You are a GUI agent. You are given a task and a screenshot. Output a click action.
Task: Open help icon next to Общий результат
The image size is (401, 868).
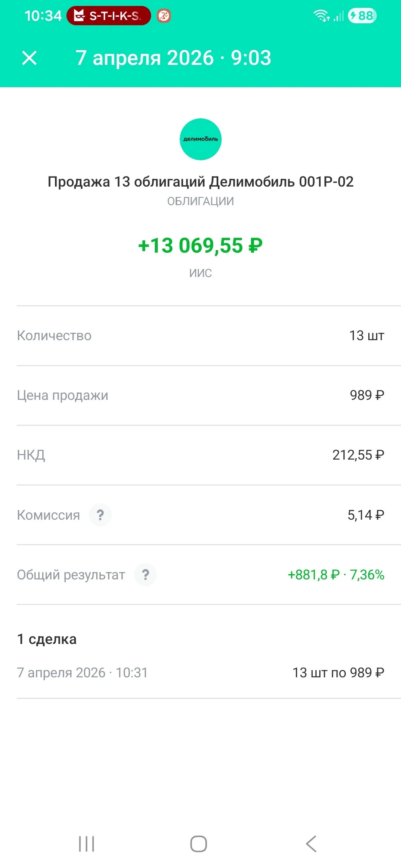(146, 575)
